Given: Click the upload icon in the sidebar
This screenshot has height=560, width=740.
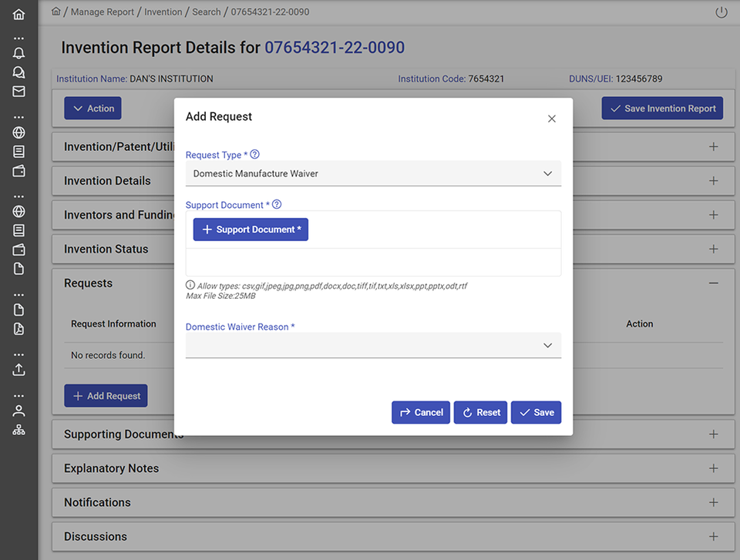Looking at the screenshot, I should click(x=18, y=370).
